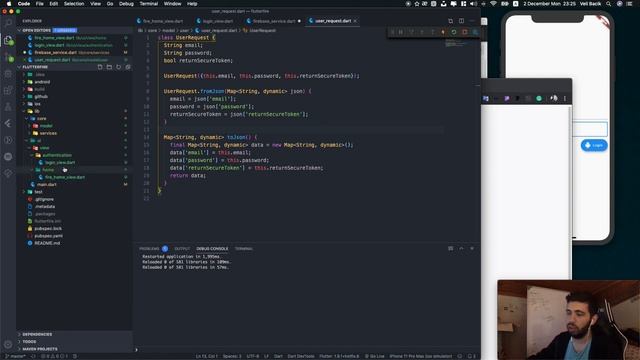Open the Explorer view in activity bar
The width and height of the screenshot is (640, 360).
coord(8,40)
